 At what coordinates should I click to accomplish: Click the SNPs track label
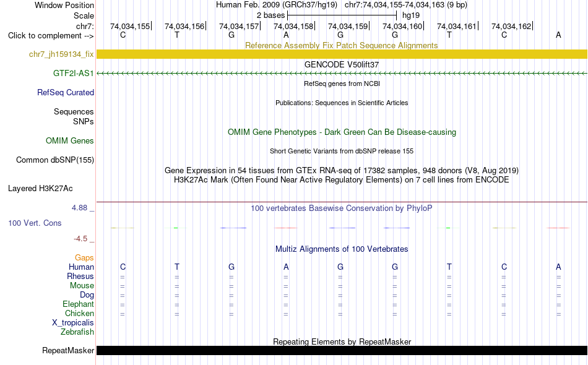pyautogui.click(x=84, y=122)
